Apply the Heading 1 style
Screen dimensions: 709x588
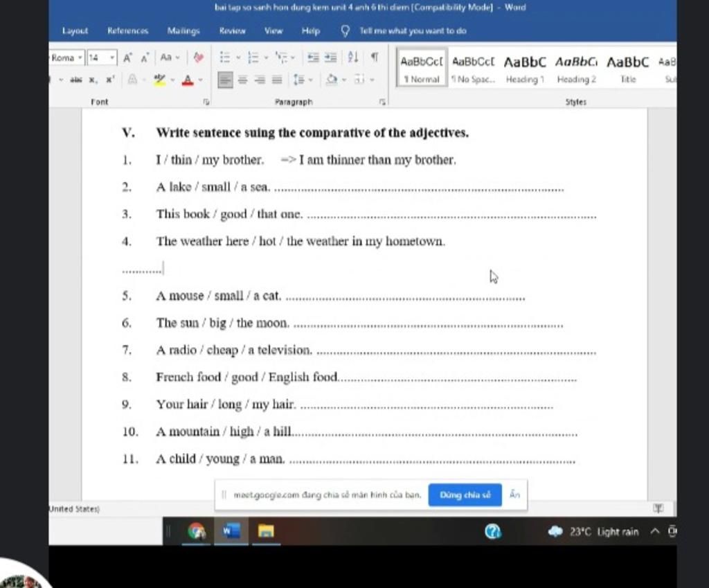pyautogui.click(x=525, y=69)
